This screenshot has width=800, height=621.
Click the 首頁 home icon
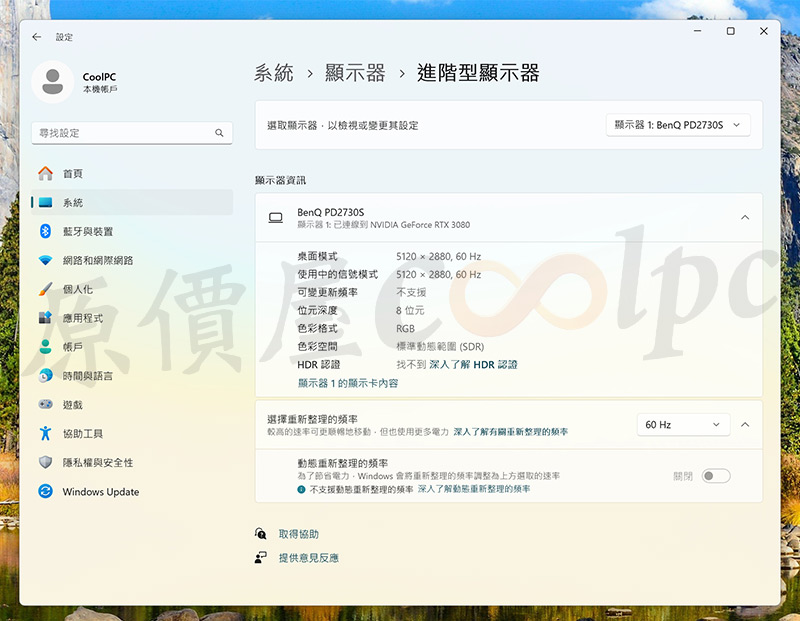45,173
